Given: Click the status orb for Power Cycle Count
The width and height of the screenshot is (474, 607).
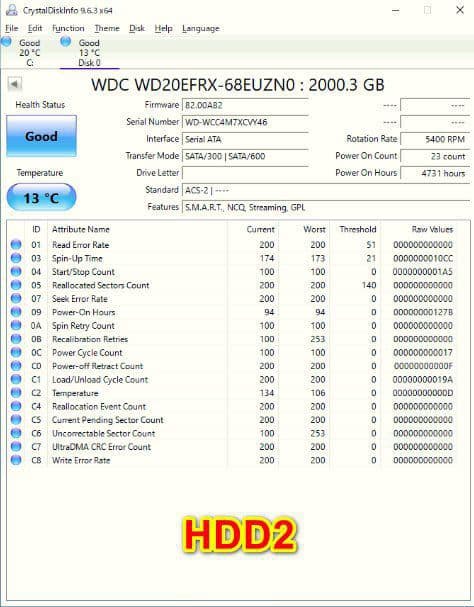Looking at the screenshot, I should point(16,352).
